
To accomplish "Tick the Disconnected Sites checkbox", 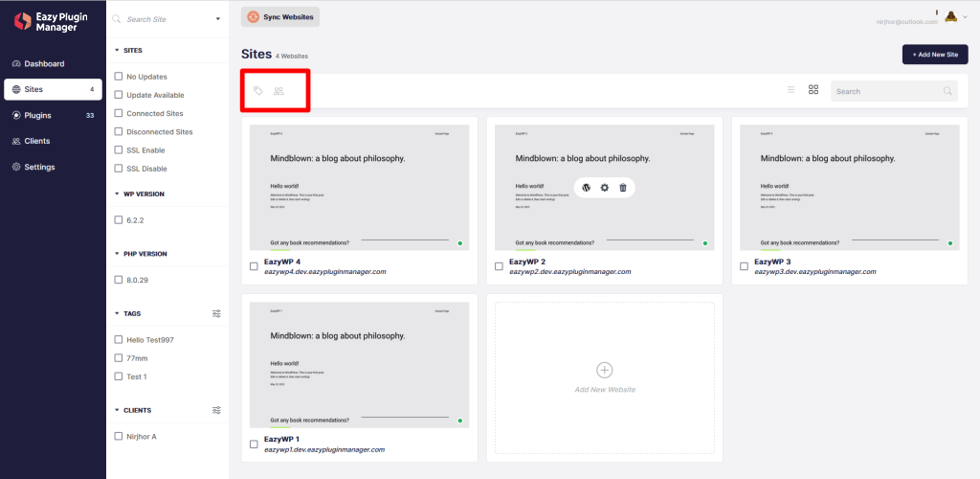I will (118, 132).
